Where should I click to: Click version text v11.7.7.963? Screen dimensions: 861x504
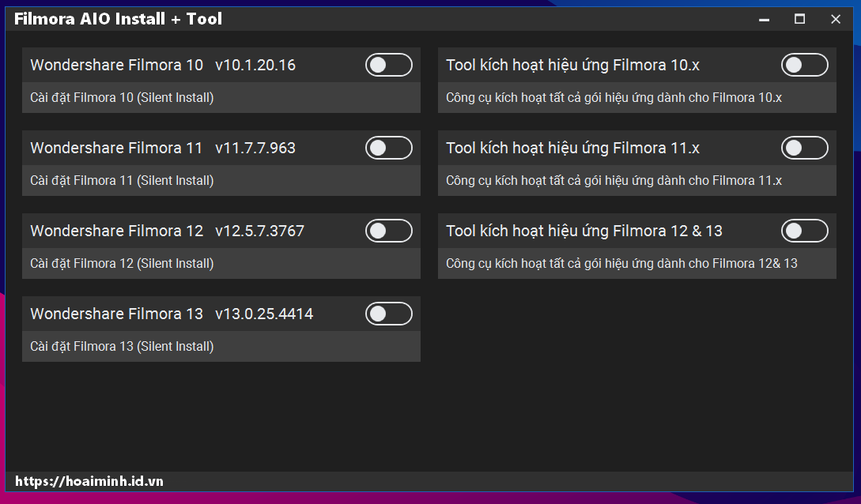point(255,148)
